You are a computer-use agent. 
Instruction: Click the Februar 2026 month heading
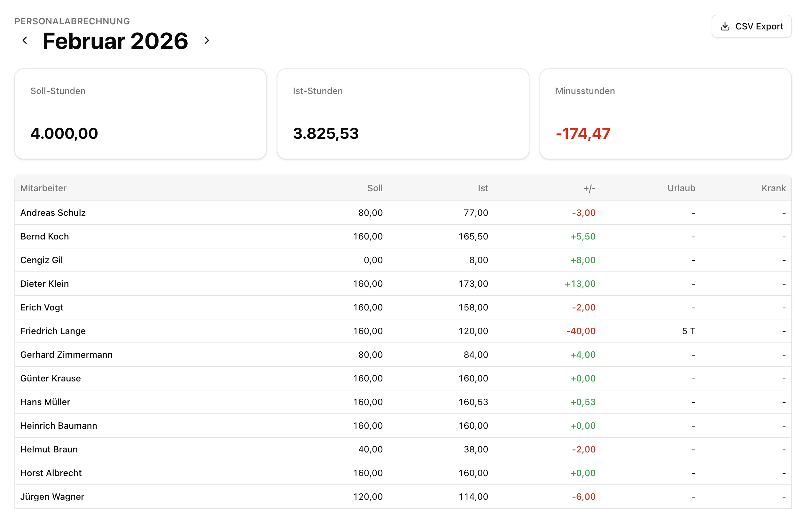115,41
